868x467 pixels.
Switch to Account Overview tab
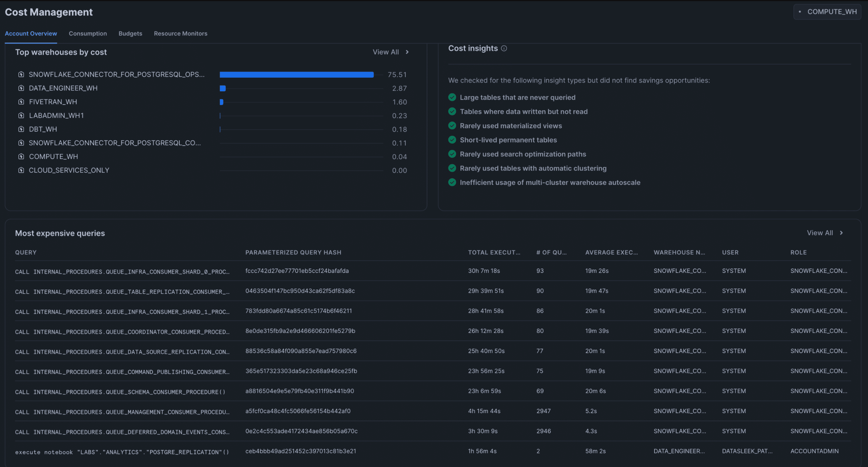(x=31, y=34)
